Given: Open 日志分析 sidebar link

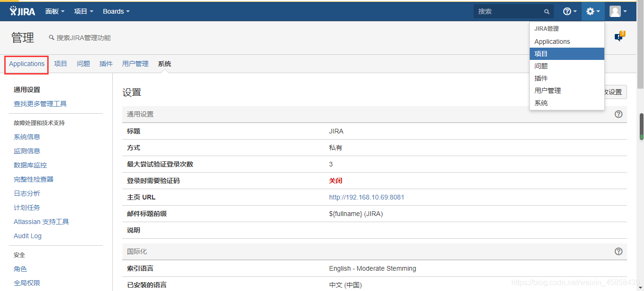Looking at the screenshot, I should (x=27, y=193).
